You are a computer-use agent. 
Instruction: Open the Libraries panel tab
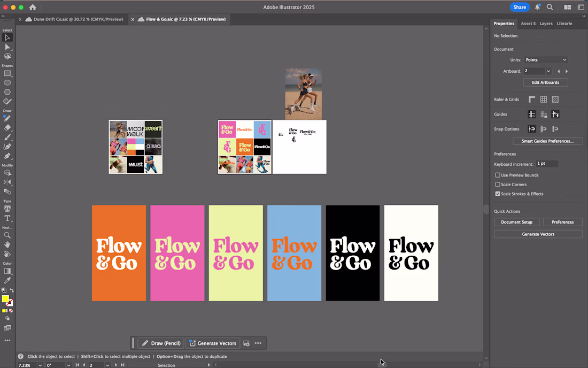pos(564,23)
